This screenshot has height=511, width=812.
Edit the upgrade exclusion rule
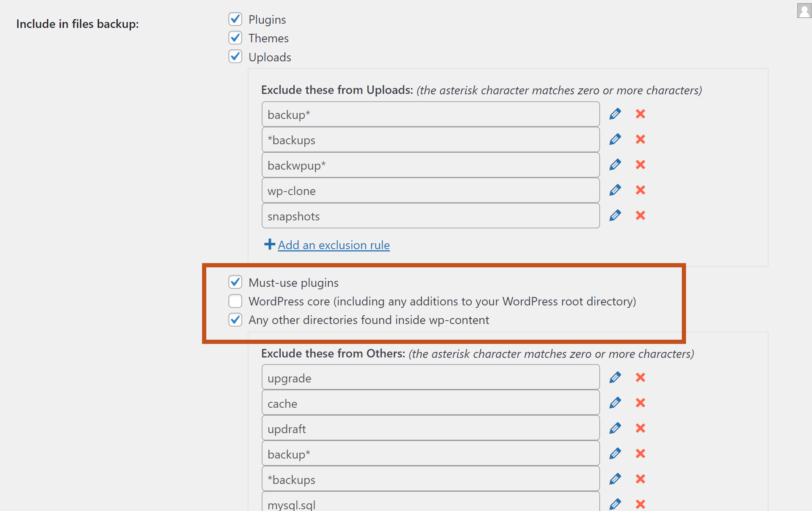coord(615,377)
